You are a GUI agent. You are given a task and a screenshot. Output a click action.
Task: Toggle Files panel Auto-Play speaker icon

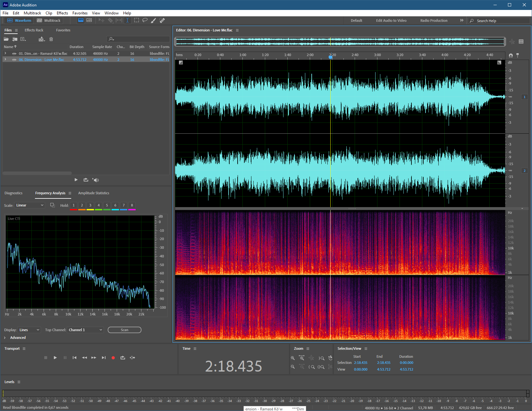point(96,180)
